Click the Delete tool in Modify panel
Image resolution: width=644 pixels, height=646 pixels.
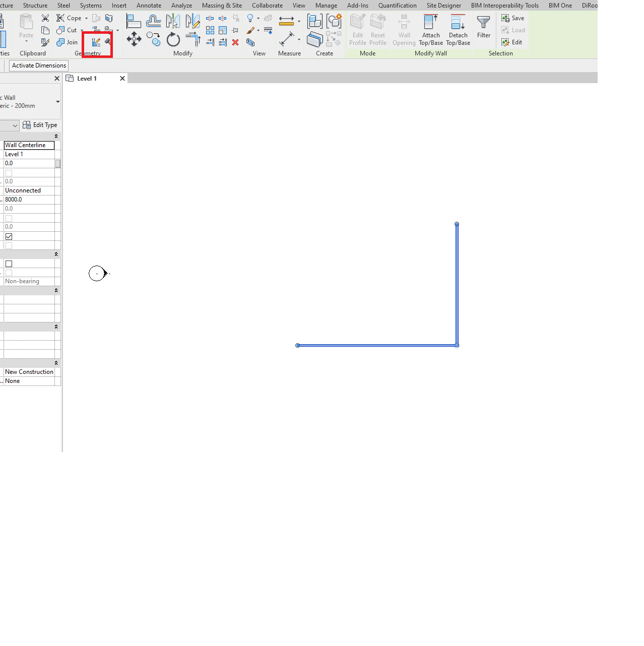pyautogui.click(x=235, y=42)
